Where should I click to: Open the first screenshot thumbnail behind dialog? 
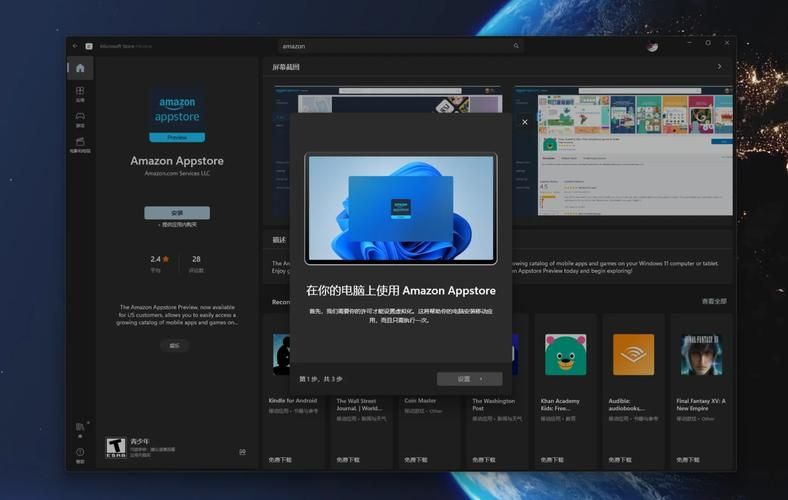click(387, 99)
